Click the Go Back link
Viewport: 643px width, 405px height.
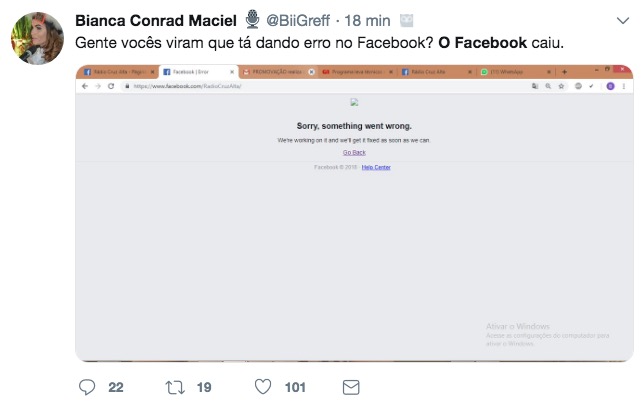click(354, 152)
